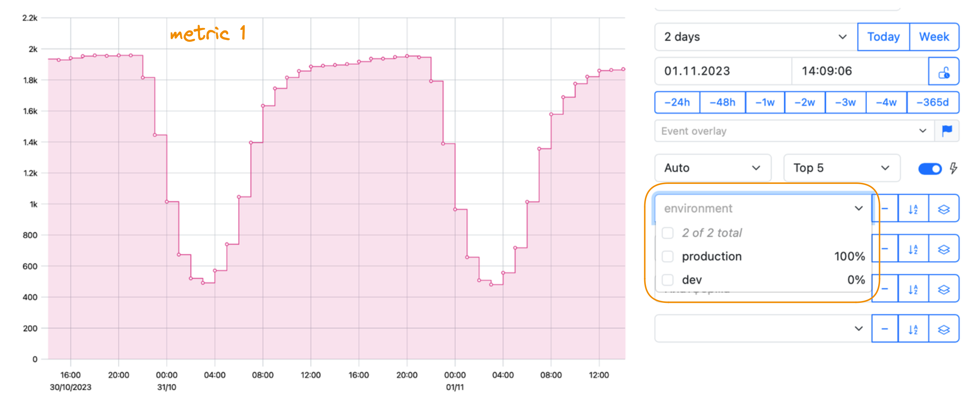
Task: Open the '2 days' time range dropdown
Action: 756,37
